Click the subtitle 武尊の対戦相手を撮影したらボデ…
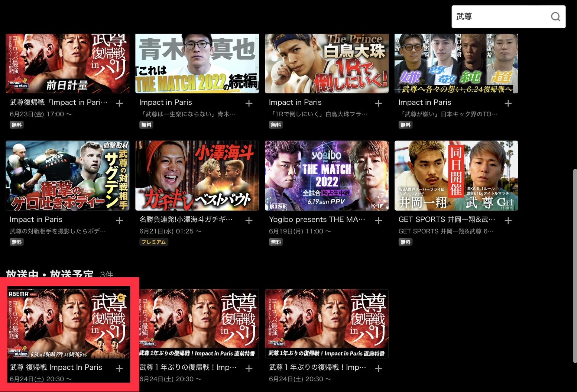Viewport: 577px width, 392px height. (58, 231)
